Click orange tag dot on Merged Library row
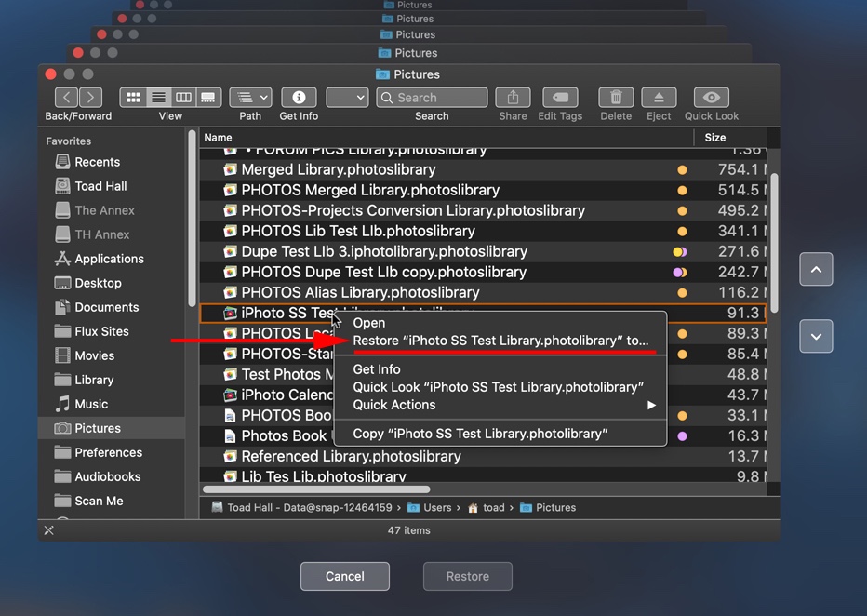 [682, 169]
